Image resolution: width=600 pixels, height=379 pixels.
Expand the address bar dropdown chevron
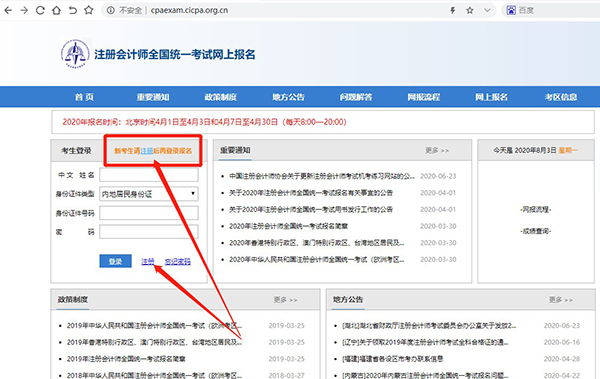(487, 10)
